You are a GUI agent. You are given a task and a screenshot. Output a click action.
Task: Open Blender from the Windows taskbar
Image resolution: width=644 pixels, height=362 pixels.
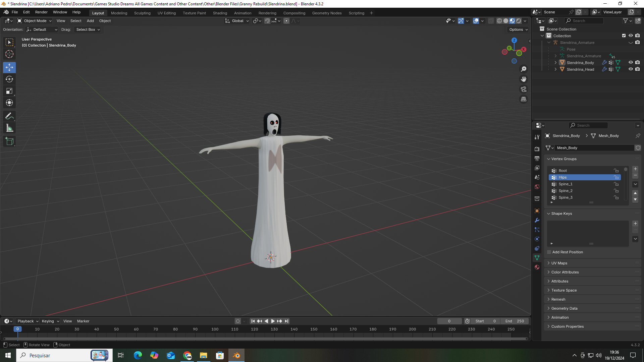(236, 355)
